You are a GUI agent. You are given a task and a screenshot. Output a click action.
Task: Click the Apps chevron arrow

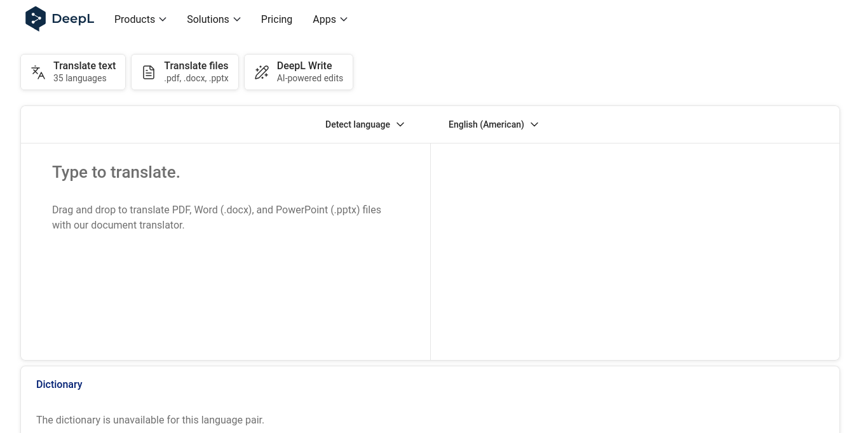[344, 19]
